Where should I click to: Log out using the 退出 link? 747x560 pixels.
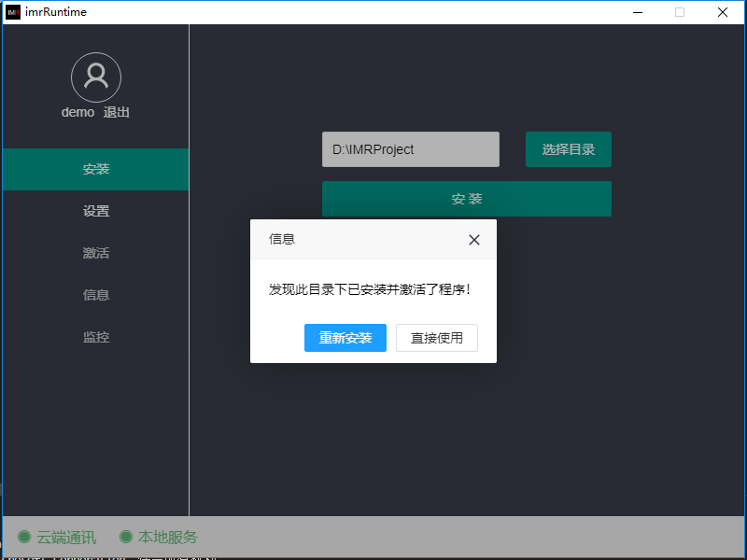(117, 112)
